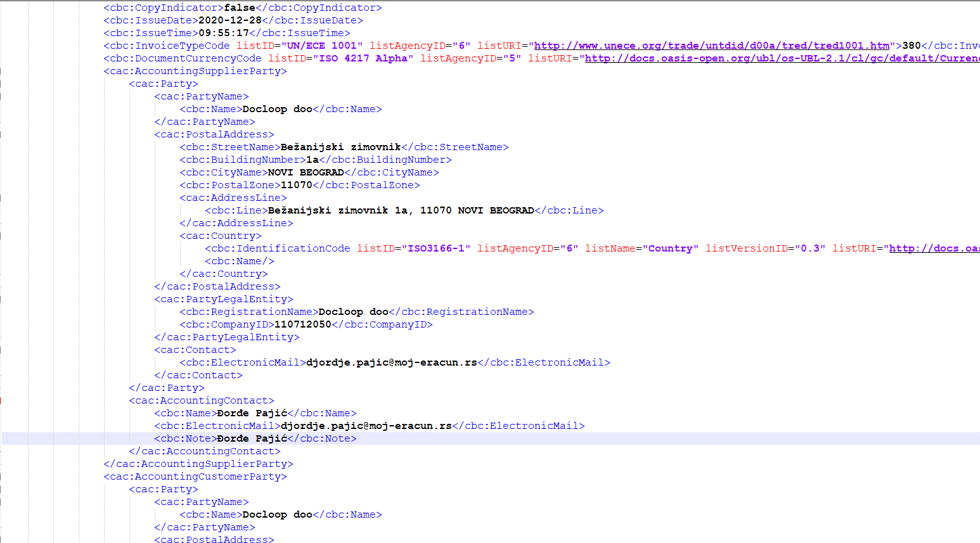980x543 pixels.
Task: Click the InvoiceTypeCode value 380
Action: tap(912, 46)
